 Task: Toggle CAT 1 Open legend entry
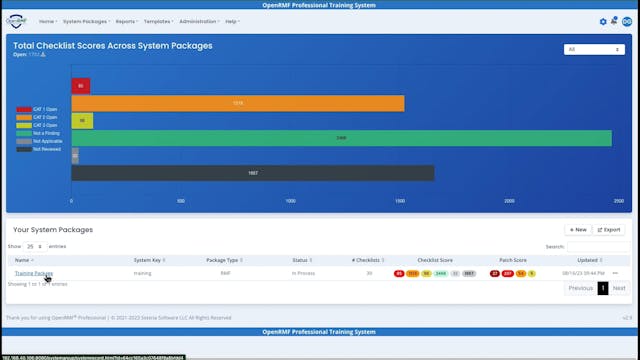(x=37, y=109)
